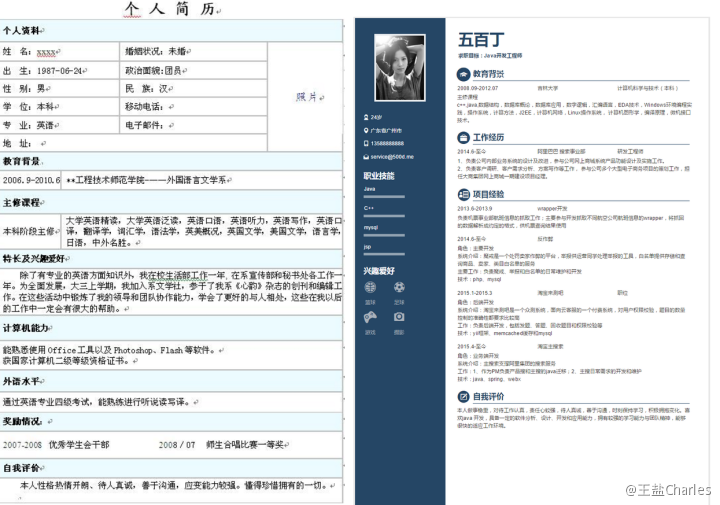The width and height of the screenshot is (720, 505).
Task: Click the 婚姻状况：未婚 cell
Action: (193, 51)
